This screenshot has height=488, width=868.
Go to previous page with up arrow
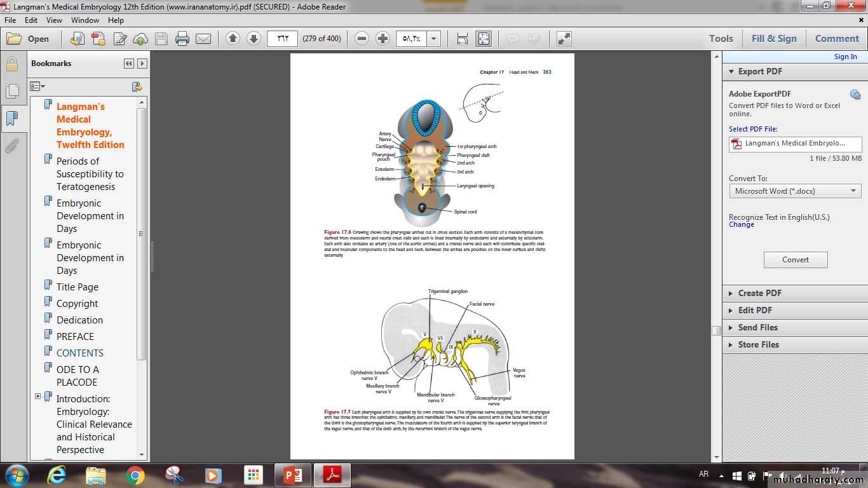(233, 39)
